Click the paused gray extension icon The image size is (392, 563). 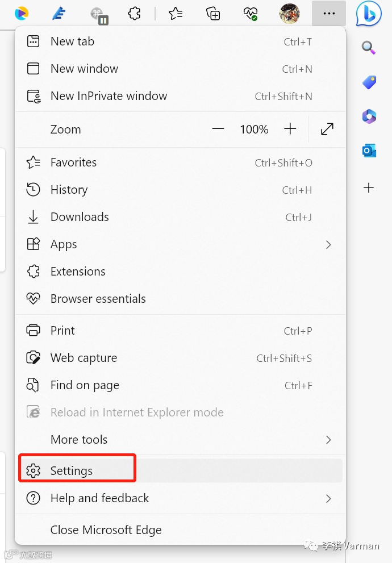[x=99, y=16]
